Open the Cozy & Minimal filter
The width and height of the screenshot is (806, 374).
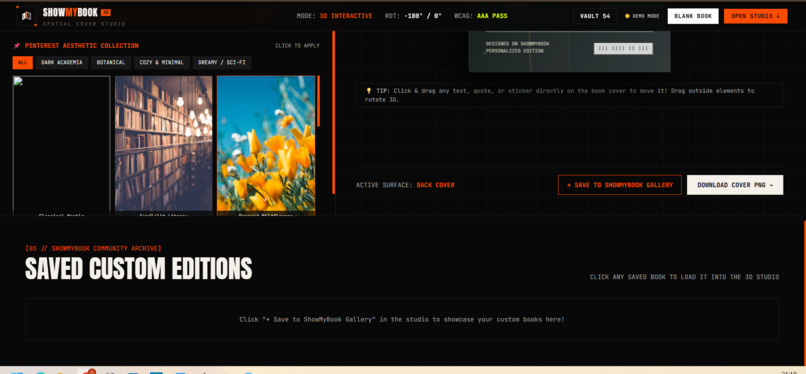point(162,63)
